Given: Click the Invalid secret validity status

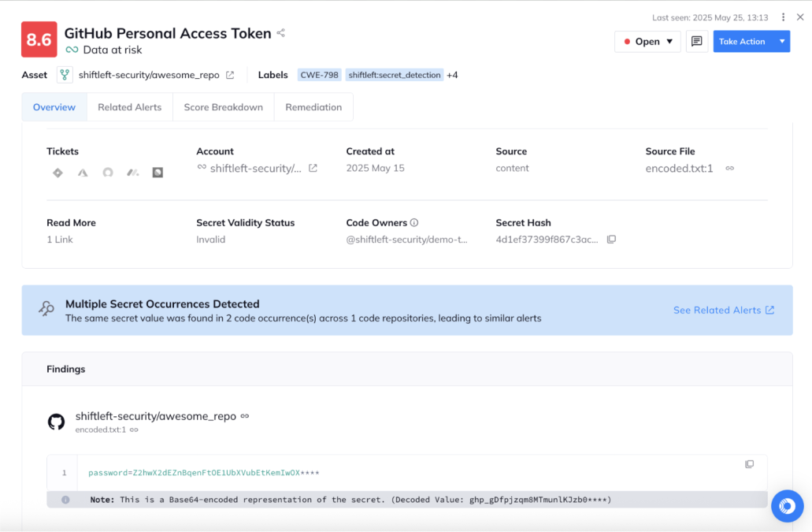Looking at the screenshot, I should point(211,240).
